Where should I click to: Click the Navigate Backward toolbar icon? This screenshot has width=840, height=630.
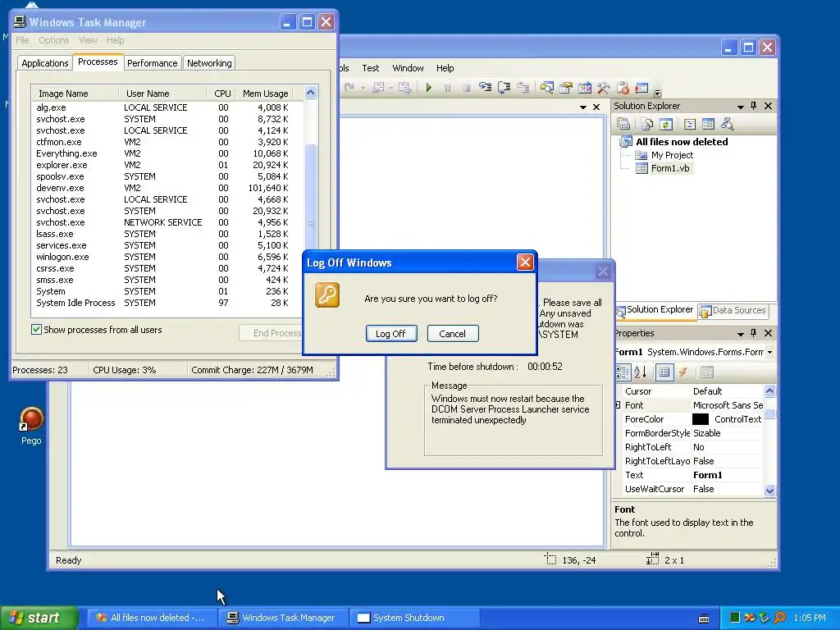(378, 87)
